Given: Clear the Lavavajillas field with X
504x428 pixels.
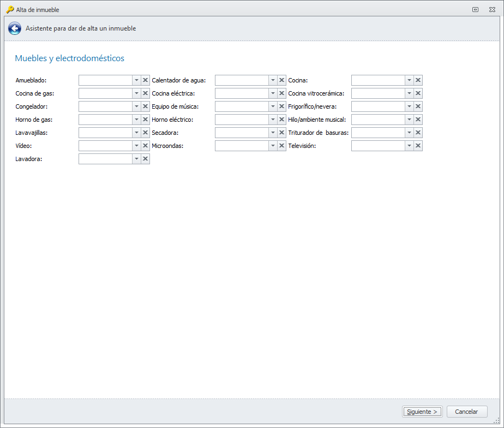Looking at the screenshot, I should 145,133.
